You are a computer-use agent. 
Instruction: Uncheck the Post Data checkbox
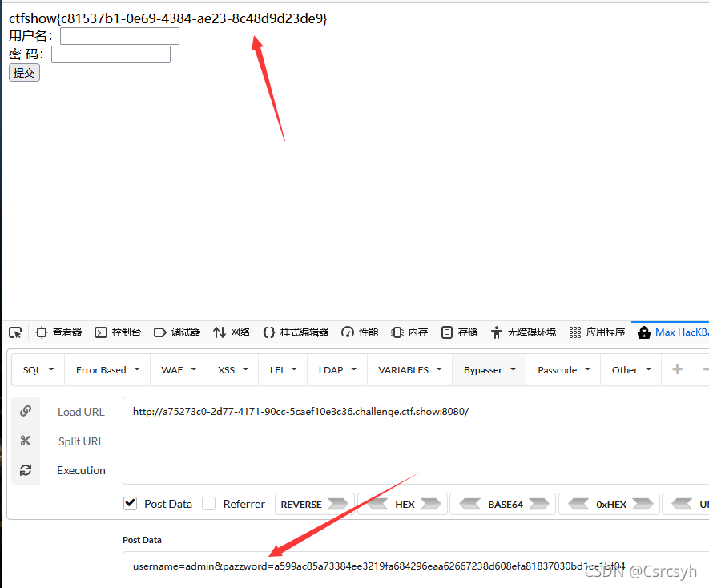pos(131,503)
